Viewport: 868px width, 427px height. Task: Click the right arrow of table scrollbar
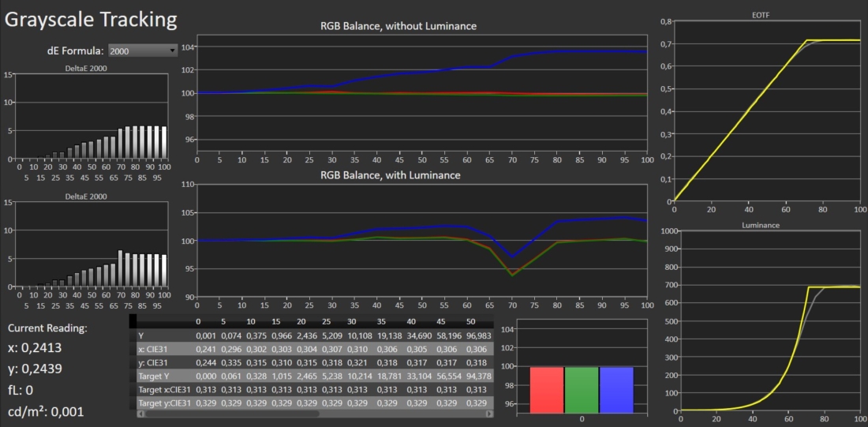pyautogui.click(x=489, y=414)
